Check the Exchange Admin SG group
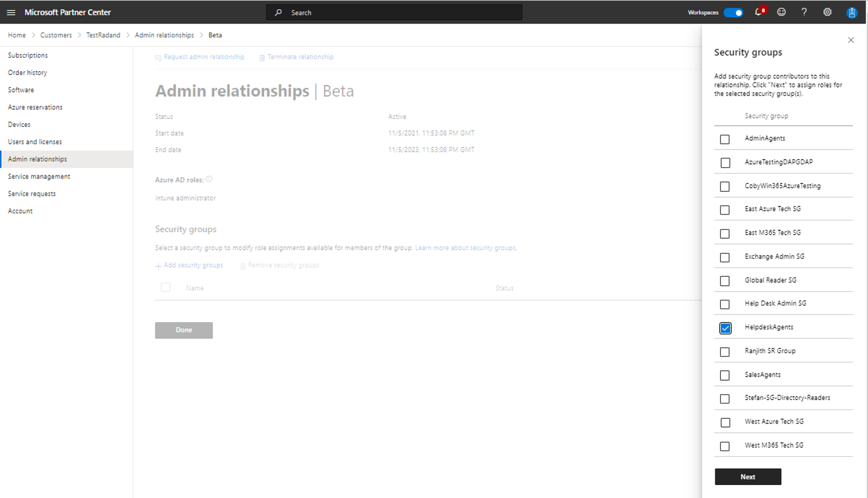The height and width of the screenshot is (498, 868). point(725,258)
